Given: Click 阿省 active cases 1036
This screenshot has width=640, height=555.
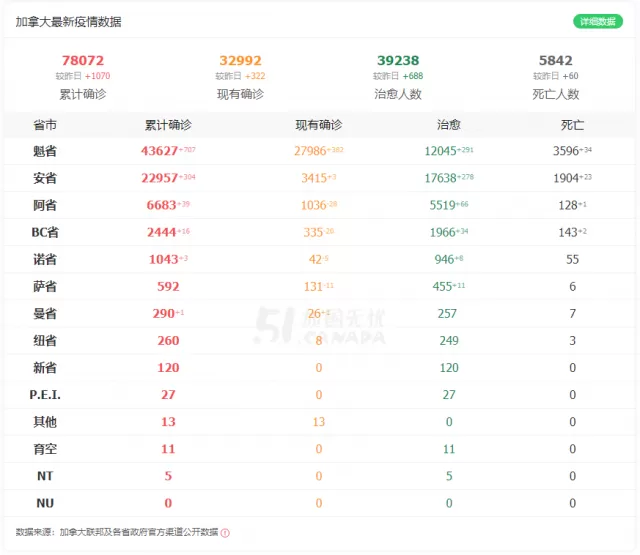Looking at the screenshot, I should tap(313, 205).
